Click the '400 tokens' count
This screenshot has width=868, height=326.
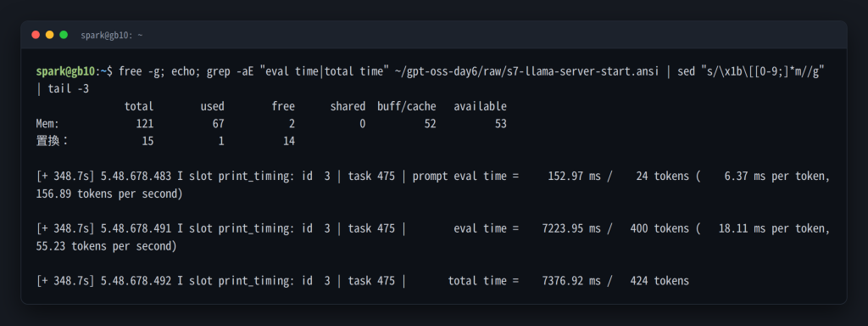tap(659, 228)
